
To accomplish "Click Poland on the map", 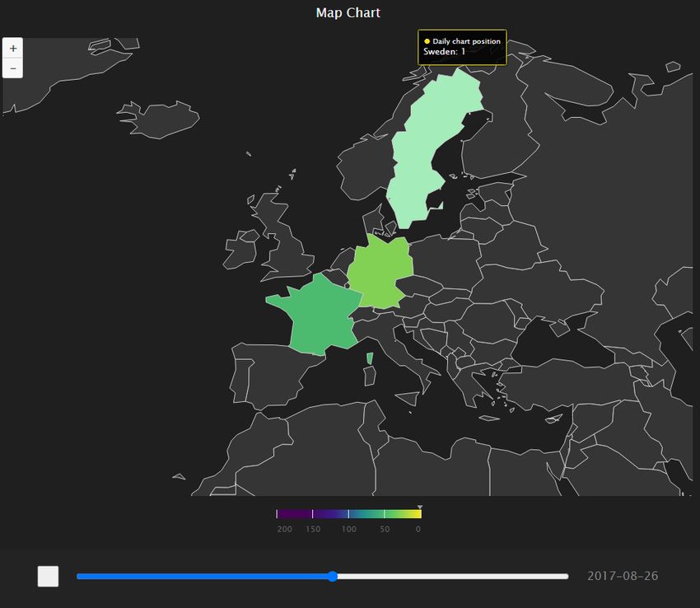I will tap(446, 264).
